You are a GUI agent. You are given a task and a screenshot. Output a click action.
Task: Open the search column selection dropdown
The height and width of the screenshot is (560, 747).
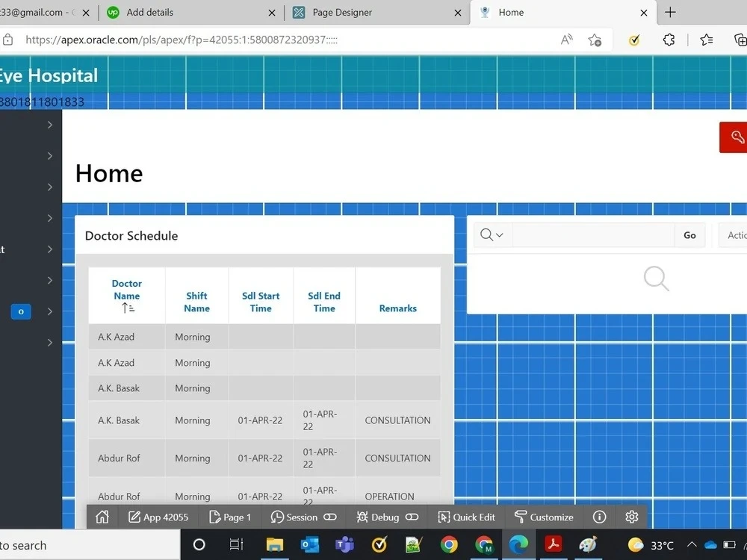pyautogui.click(x=493, y=234)
